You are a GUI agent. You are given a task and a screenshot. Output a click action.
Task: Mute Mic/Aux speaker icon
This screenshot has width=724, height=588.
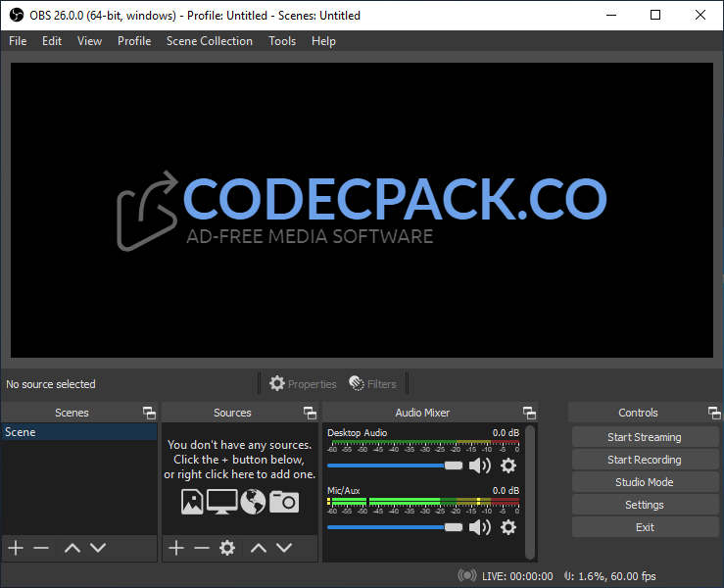(480, 527)
